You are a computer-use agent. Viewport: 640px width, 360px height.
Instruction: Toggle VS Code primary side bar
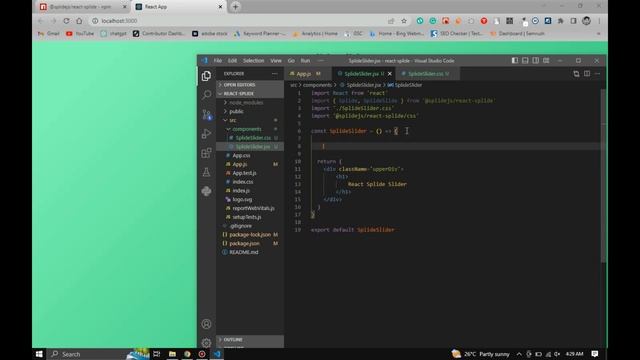pyautogui.click(x=515, y=60)
